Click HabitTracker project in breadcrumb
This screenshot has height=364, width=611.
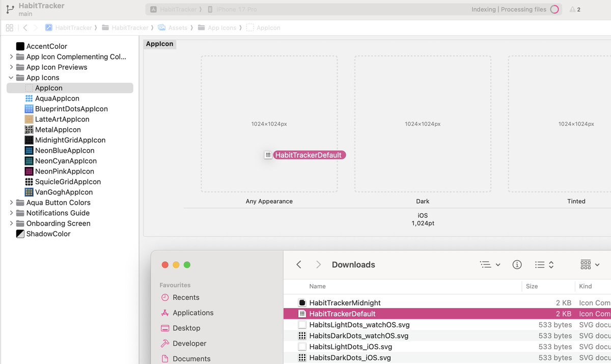tap(68, 27)
